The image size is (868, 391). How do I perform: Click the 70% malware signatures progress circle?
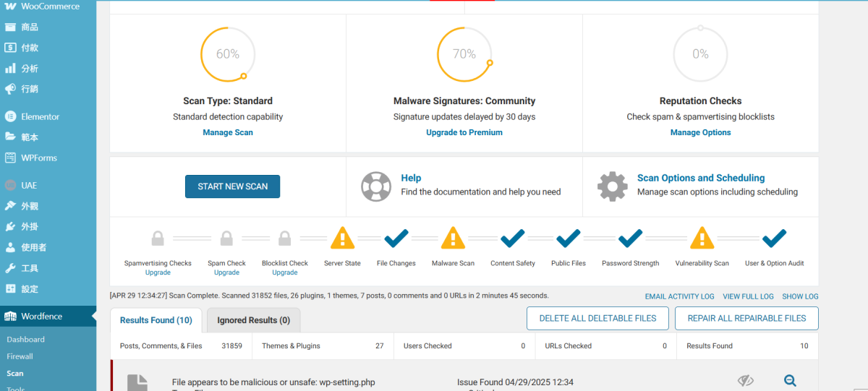(464, 54)
